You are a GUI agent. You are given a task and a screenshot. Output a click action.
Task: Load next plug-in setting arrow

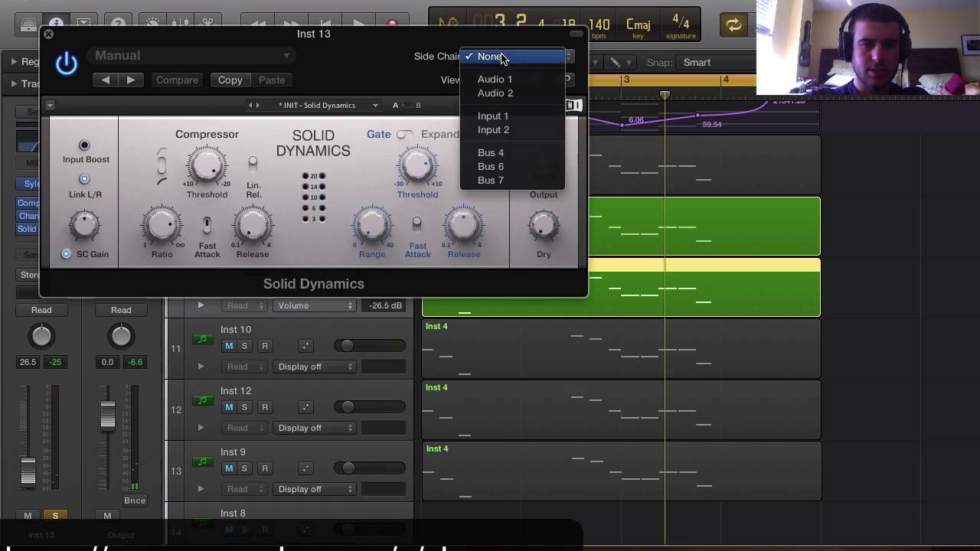(130, 80)
